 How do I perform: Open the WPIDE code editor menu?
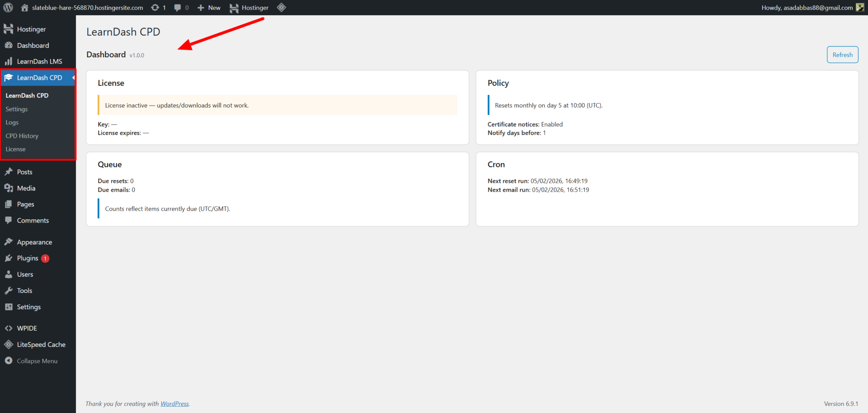coord(27,328)
